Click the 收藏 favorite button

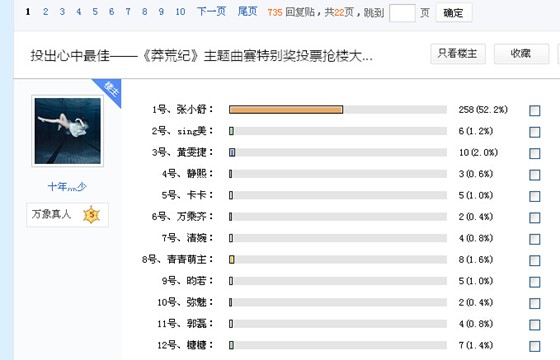[x=521, y=54]
